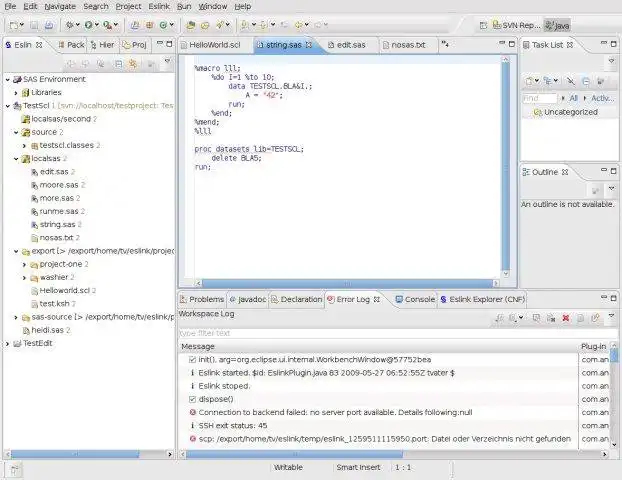Click the green Run toolbar icon
Image resolution: width=622 pixels, height=480 pixels.
(88, 25)
